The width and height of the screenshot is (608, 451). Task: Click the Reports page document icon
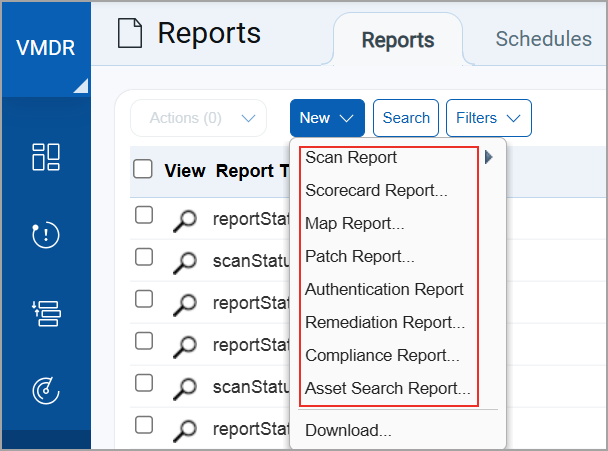(x=130, y=33)
